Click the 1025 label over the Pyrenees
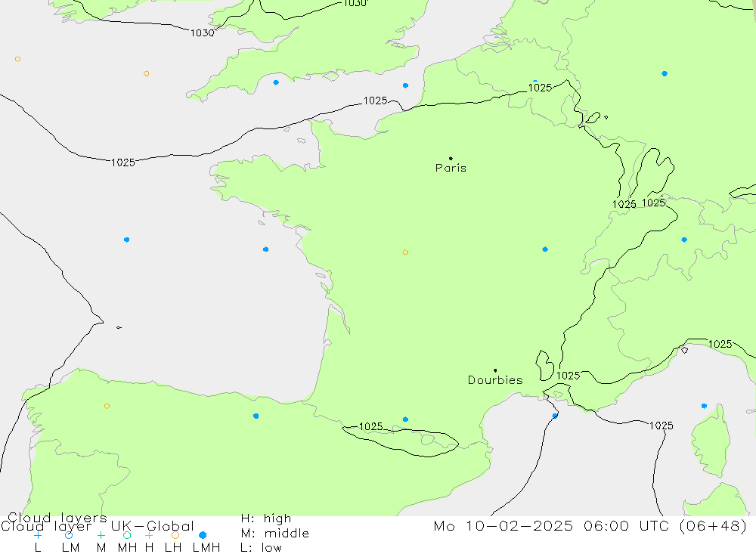 pos(370,426)
